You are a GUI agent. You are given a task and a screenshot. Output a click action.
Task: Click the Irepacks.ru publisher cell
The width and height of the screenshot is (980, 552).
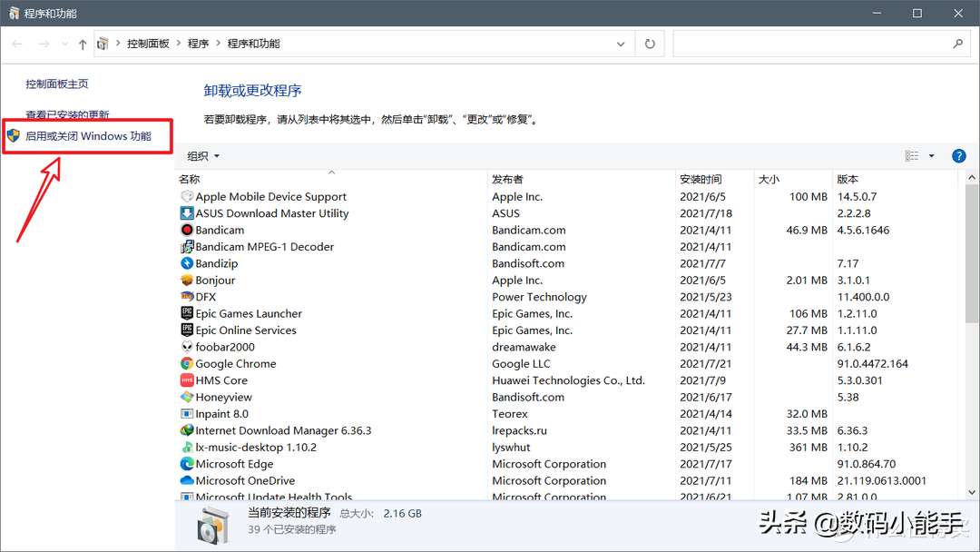click(x=519, y=430)
